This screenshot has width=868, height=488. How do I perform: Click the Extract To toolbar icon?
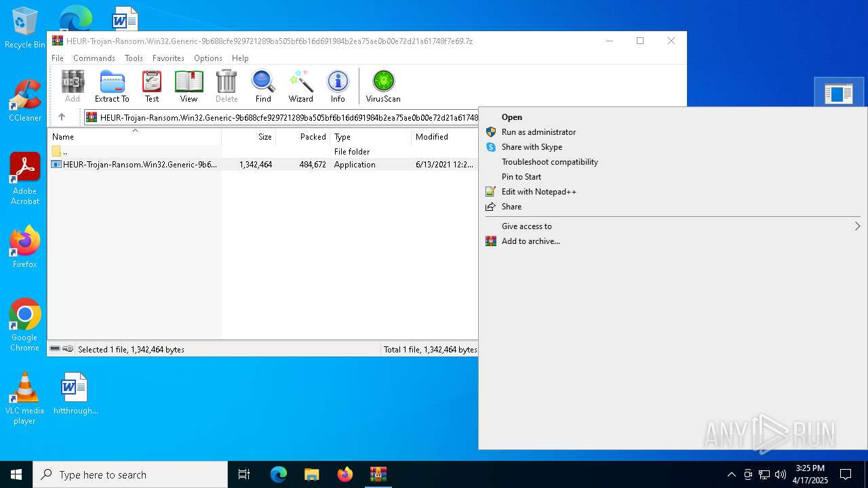pyautogui.click(x=112, y=86)
